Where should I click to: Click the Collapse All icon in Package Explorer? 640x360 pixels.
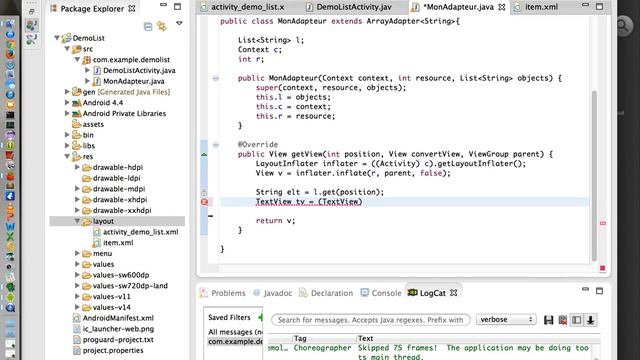coord(148,27)
